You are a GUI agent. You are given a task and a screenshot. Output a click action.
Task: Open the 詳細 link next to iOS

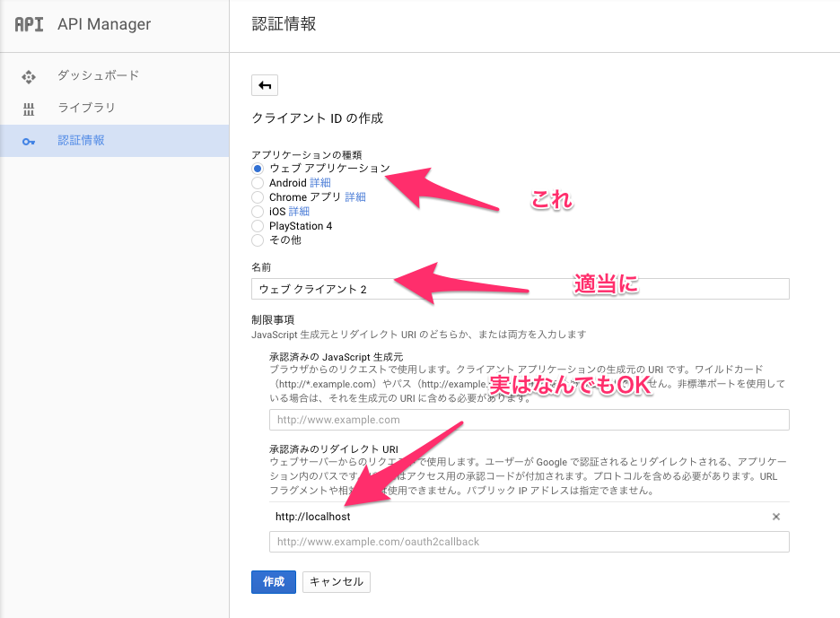coord(299,212)
